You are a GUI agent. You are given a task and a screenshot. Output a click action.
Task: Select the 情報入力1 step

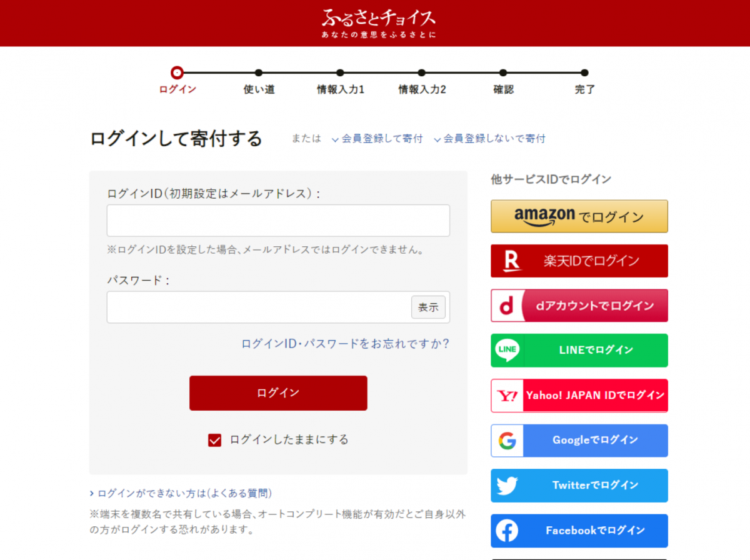340,81
